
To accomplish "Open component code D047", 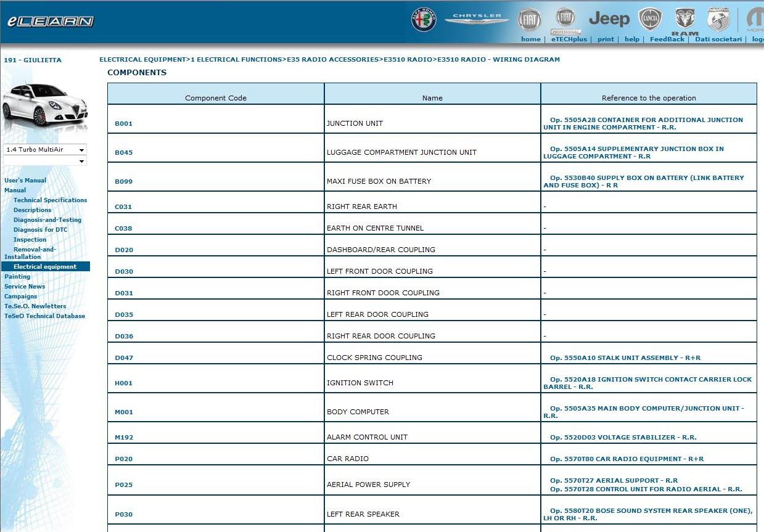I will 124,358.
